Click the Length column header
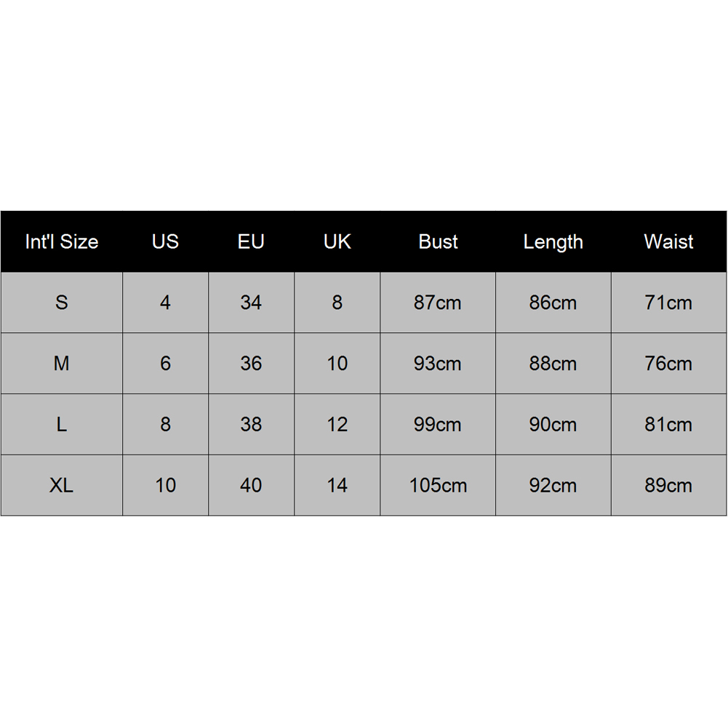The image size is (728, 728). click(x=553, y=242)
